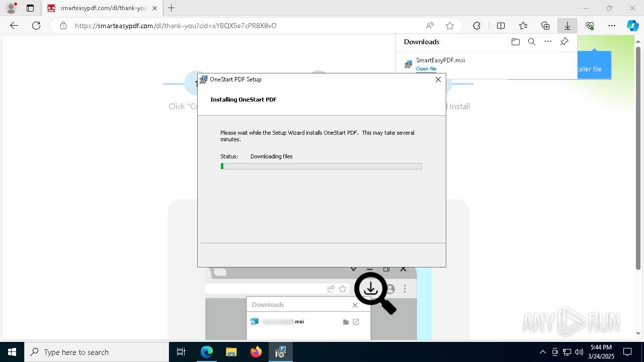Close the OneStart PDF Setup dialog
The width and height of the screenshot is (644, 362).
[x=438, y=79]
